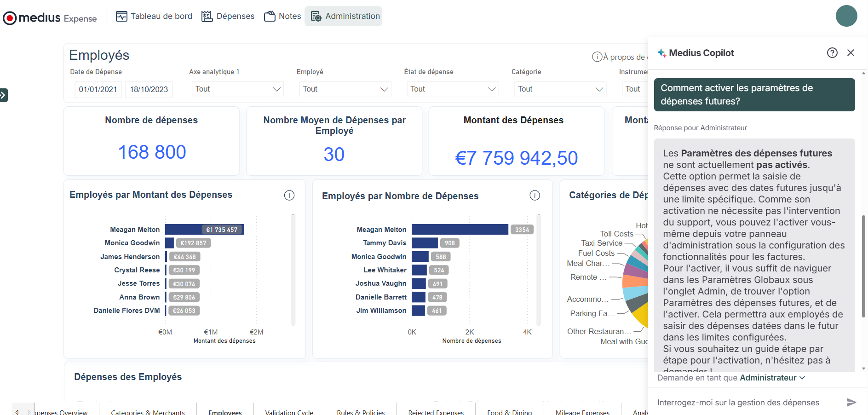Click the Tableau de bord chart icon
Screen dimensions: 868x415
pos(121,16)
